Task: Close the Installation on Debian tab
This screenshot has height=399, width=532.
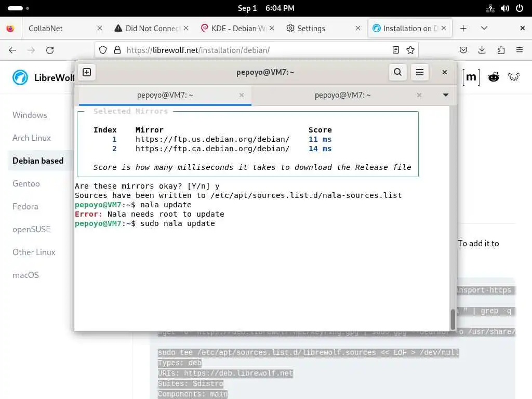Action: coord(444,29)
